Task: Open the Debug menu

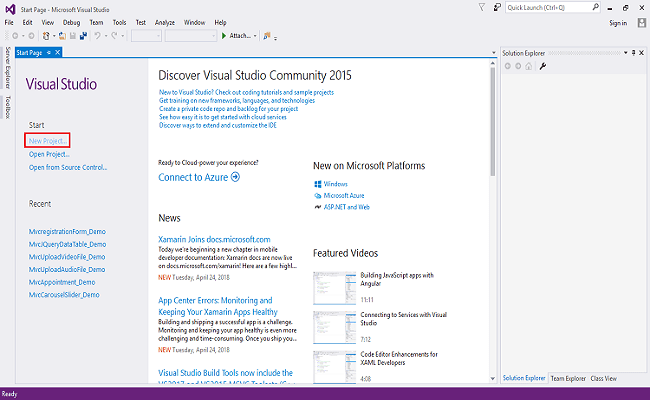Action: click(x=71, y=21)
